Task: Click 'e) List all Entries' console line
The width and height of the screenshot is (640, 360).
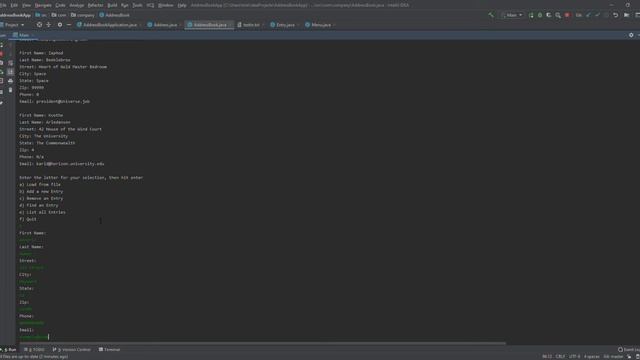Action: pos(42,213)
